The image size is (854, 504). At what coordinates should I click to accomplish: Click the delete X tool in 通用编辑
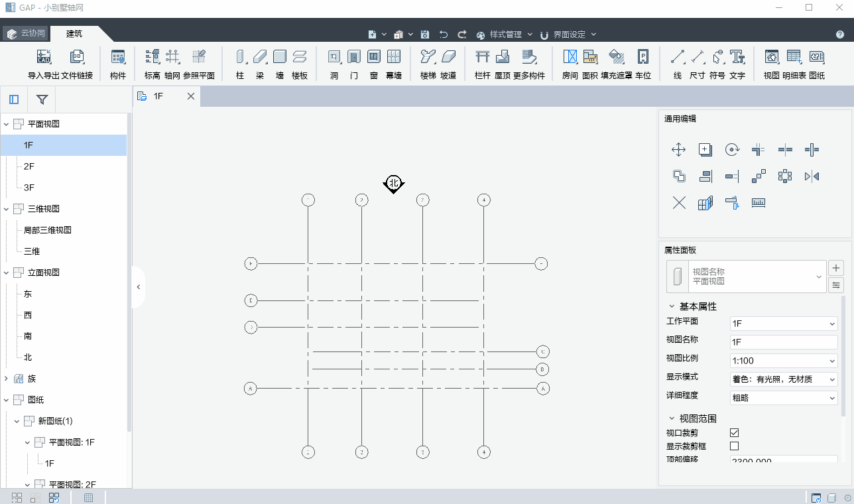coord(679,203)
